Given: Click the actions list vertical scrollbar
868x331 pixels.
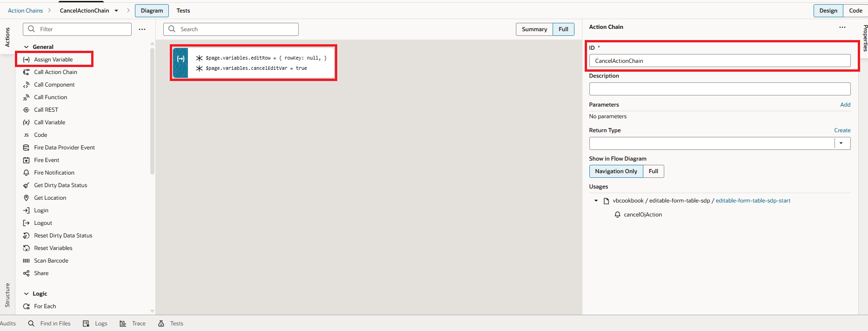Looking at the screenshot, I should (152, 112).
